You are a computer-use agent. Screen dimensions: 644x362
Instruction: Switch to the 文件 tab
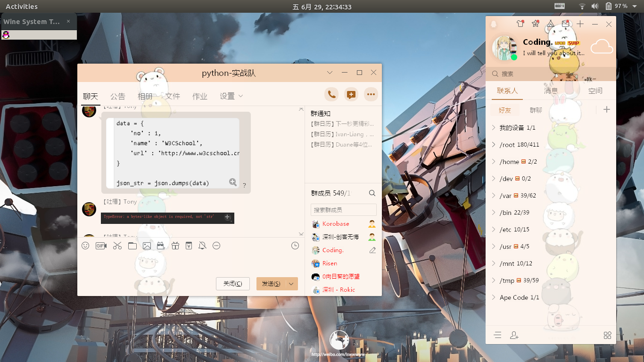click(x=173, y=96)
